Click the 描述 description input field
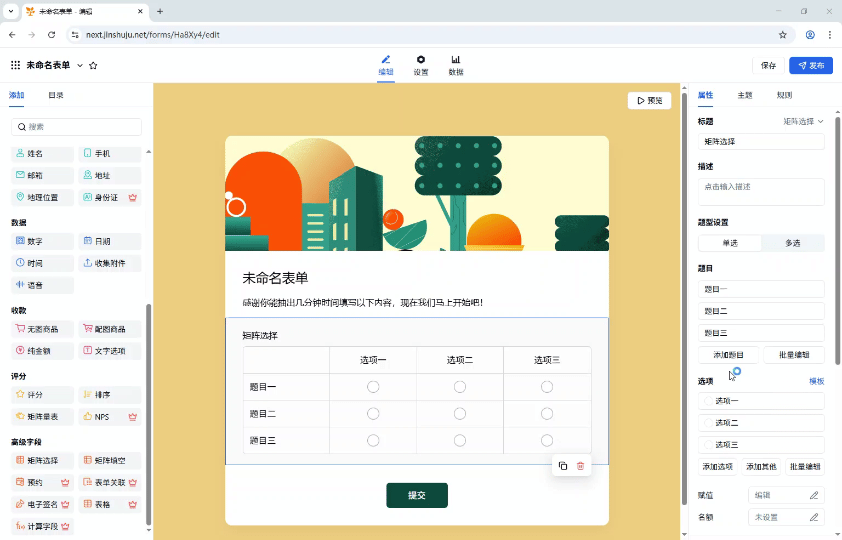This screenshot has width=842, height=540. (761, 191)
